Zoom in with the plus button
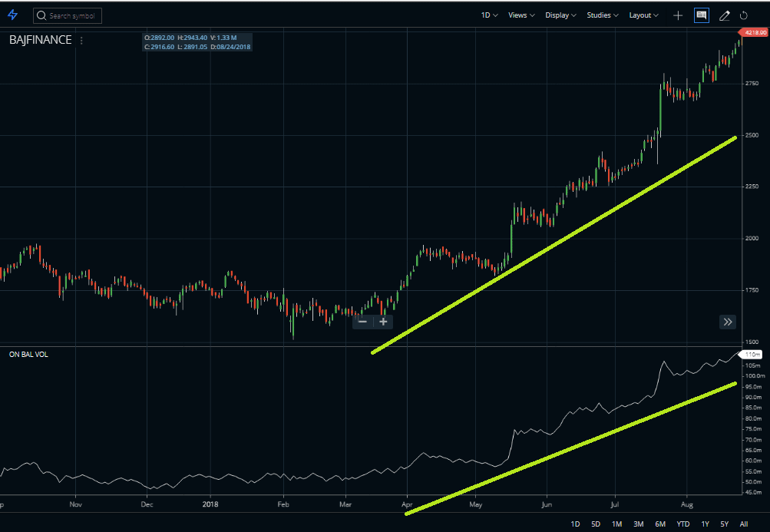Viewport: 770px width, 532px height. [x=383, y=322]
